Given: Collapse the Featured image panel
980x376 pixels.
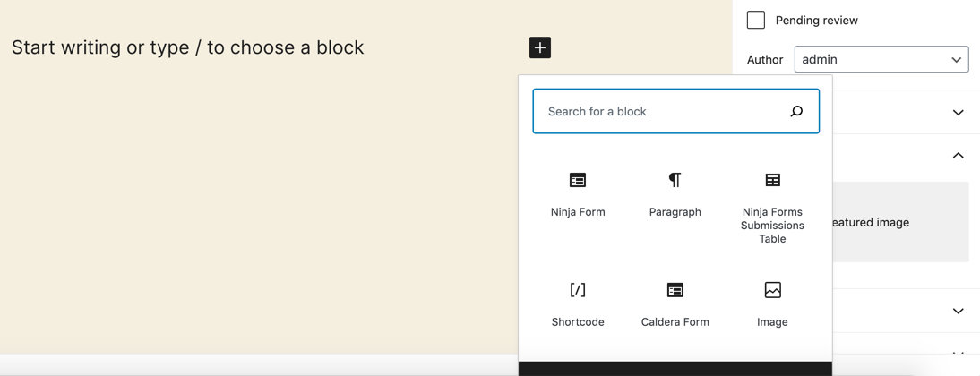Looking at the screenshot, I should point(958,156).
